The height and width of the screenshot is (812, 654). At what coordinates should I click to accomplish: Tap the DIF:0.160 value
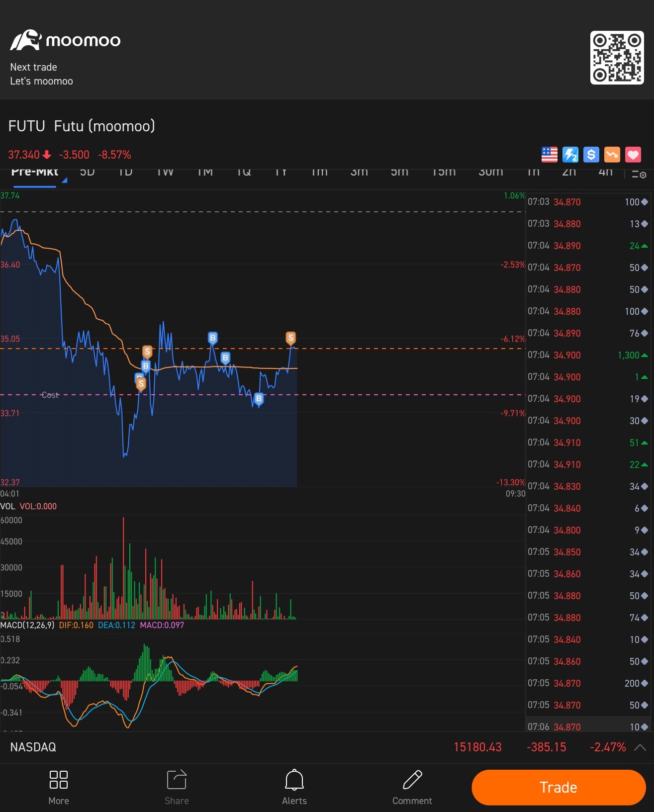pos(76,625)
